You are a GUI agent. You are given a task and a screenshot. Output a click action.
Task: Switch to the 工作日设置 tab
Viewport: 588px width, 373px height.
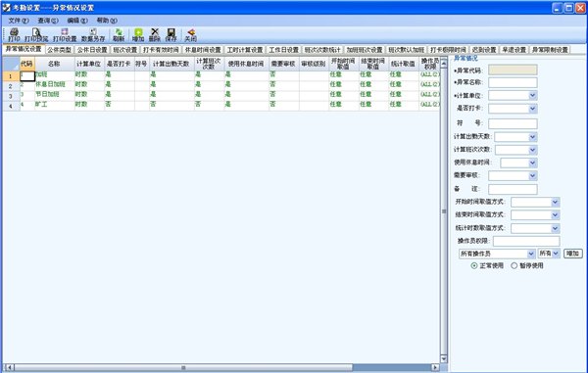(284, 49)
